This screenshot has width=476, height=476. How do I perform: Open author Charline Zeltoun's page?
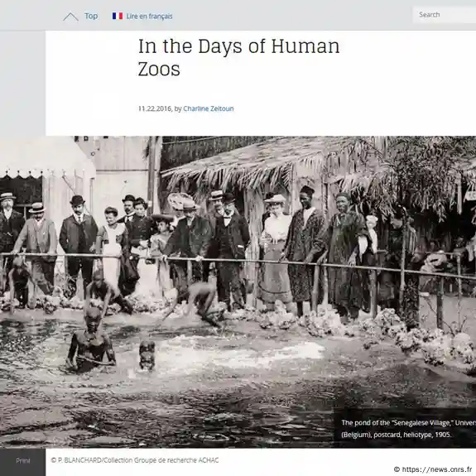click(x=209, y=108)
